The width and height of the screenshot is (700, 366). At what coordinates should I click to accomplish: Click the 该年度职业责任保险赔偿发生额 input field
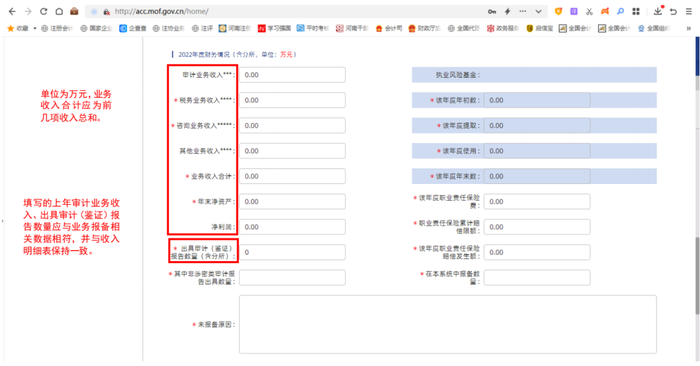click(537, 252)
